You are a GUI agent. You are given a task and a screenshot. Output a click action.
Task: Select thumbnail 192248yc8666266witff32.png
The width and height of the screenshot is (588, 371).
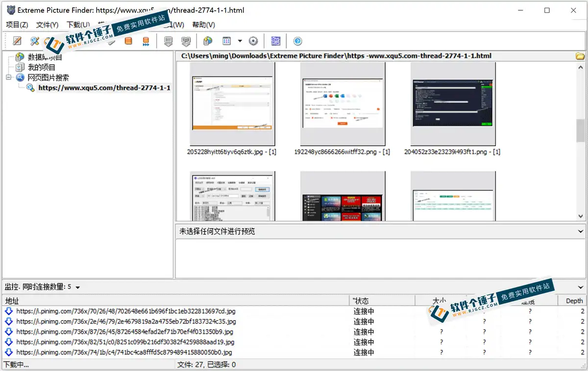point(343,103)
